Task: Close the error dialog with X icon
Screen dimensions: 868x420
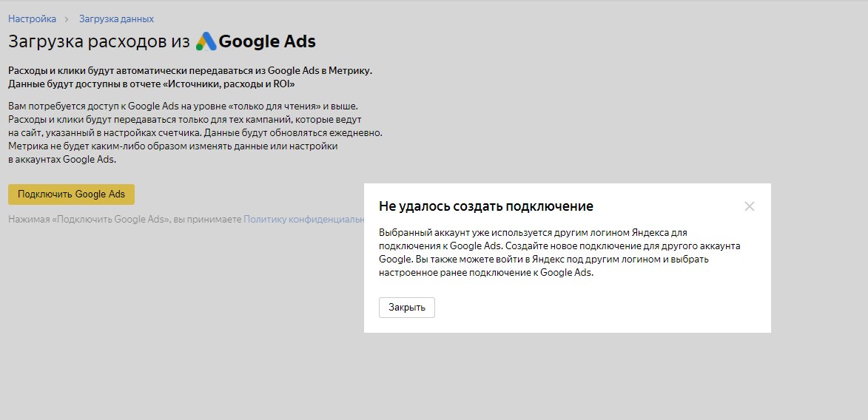Action: [749, 206]
